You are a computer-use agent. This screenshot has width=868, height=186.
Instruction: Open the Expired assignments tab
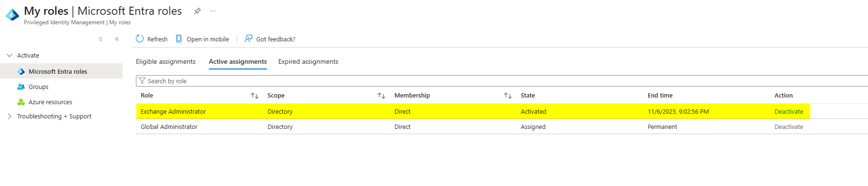tap(308, 61)
